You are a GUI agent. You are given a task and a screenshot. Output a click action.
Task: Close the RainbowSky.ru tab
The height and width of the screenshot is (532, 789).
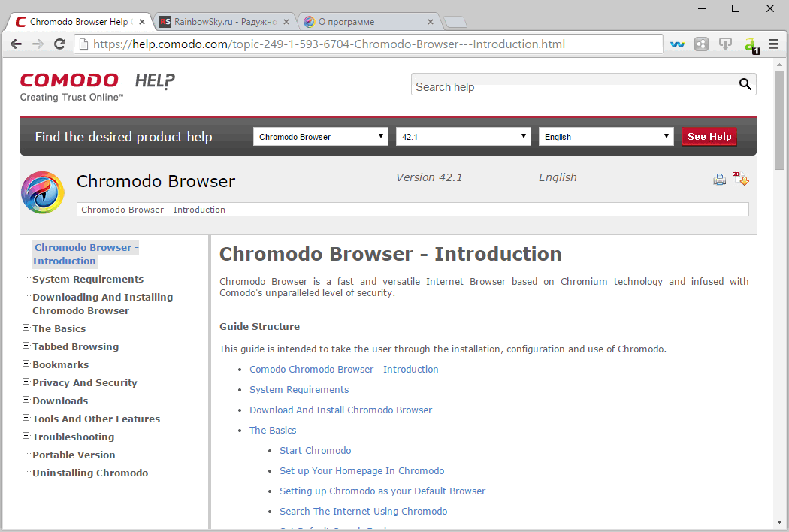pos(286,22)
